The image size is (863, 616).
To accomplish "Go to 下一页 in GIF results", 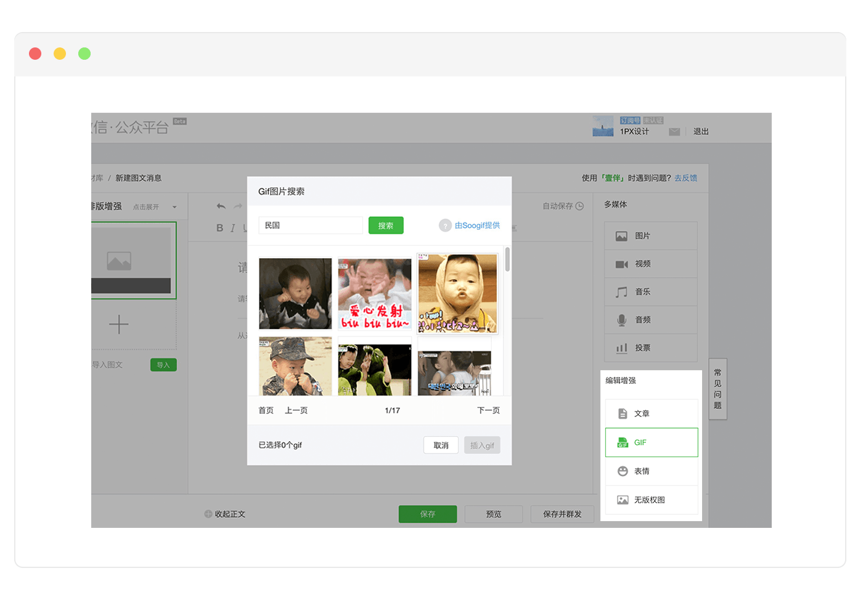I will 488,410.
